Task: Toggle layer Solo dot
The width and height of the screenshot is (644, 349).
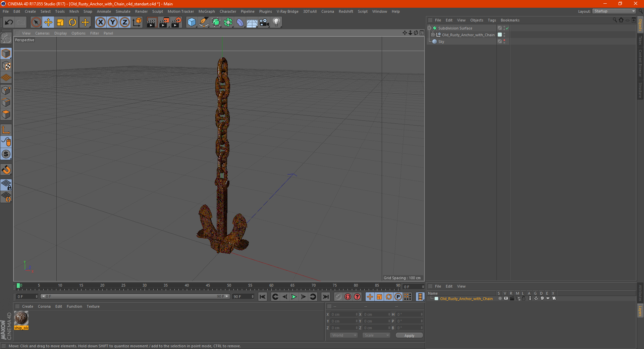Action: 500,298
